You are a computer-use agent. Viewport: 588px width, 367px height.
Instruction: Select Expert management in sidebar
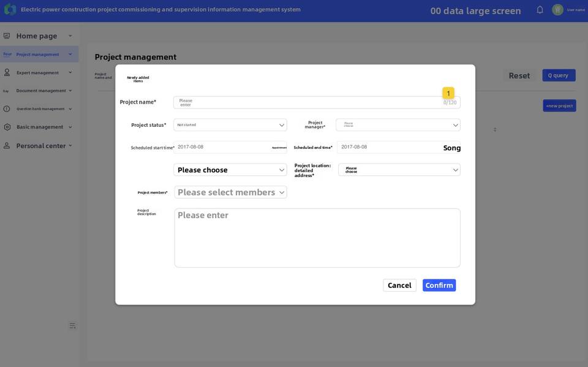(39, 72)
